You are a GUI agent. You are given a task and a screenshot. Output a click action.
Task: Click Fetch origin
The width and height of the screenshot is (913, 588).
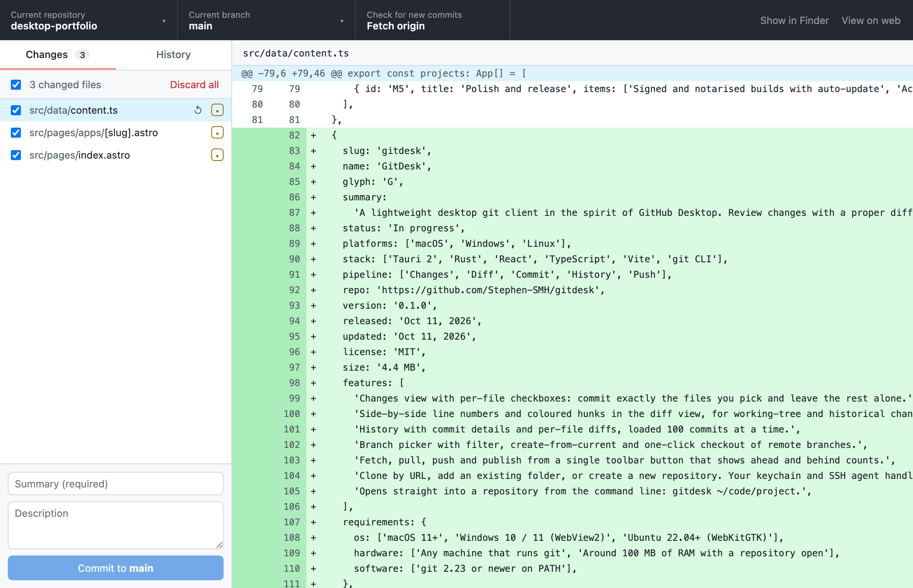tap(433, 20)
